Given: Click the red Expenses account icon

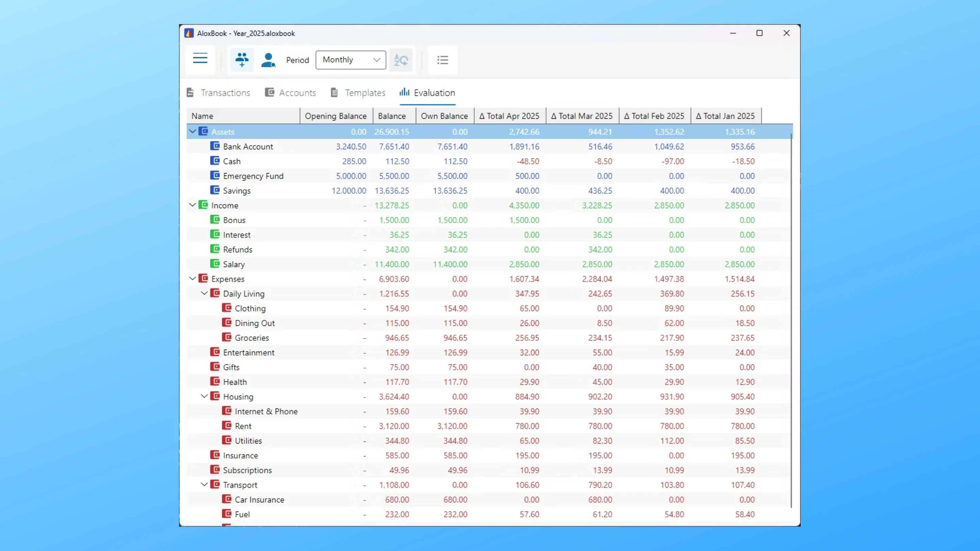Looking at the screenshot, I should (x=203, y=278).
